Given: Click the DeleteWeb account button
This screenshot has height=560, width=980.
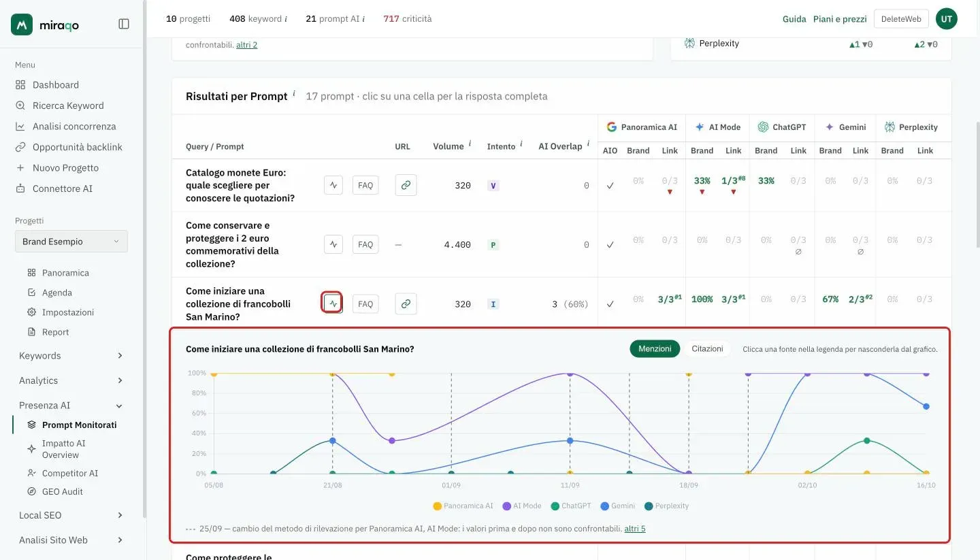Looking at the screenshot, I should click(901, 19).
